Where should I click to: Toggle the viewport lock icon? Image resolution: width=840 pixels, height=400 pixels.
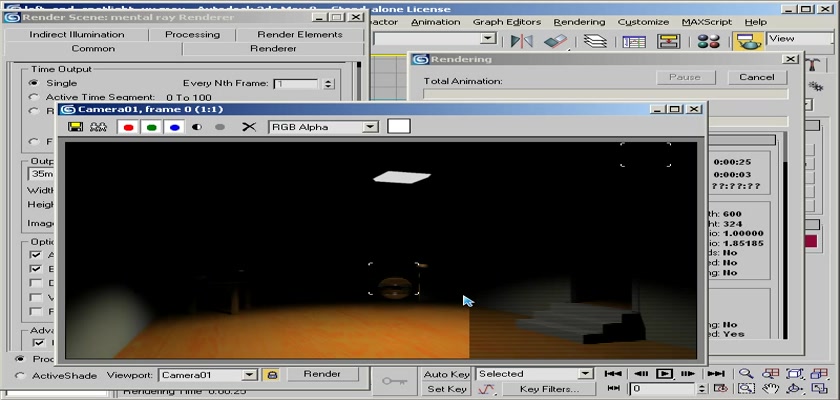point(272,375)
